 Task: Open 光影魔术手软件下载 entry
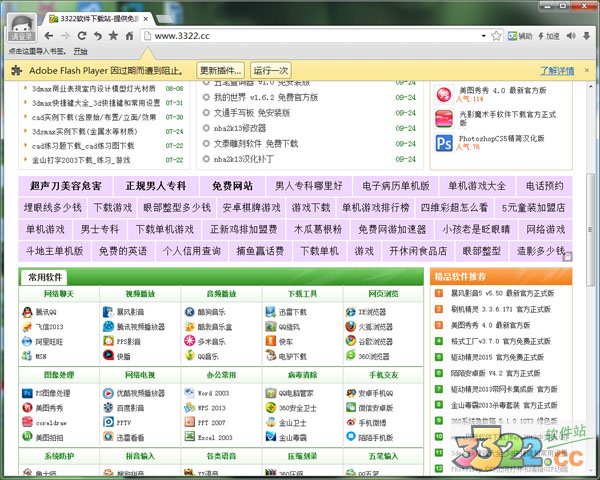point(507,118)
